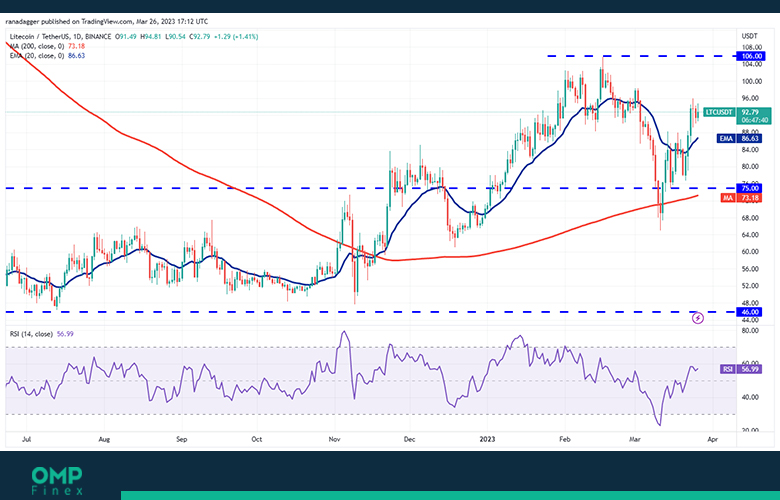Click the change value +1.29 (+1.41%)
This screenshot has height=500, width=780.
click(235, 37)
